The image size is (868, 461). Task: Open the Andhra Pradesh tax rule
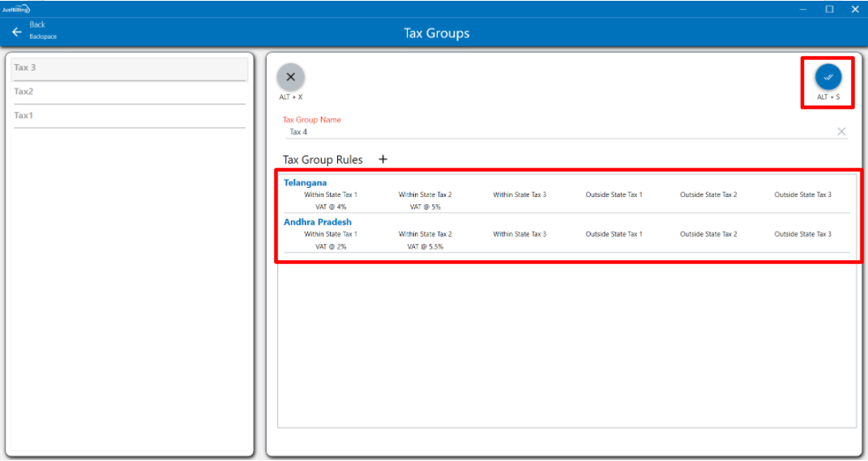pyautogui.click(x=318, y=222)
